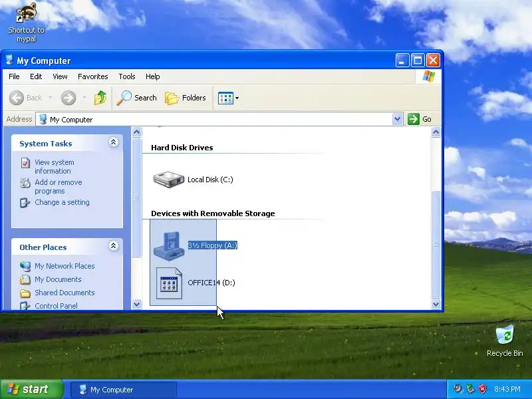Screen dimensions: 532x399
Task: Click the red security shield tray icon
Action: tap(483, 389)
